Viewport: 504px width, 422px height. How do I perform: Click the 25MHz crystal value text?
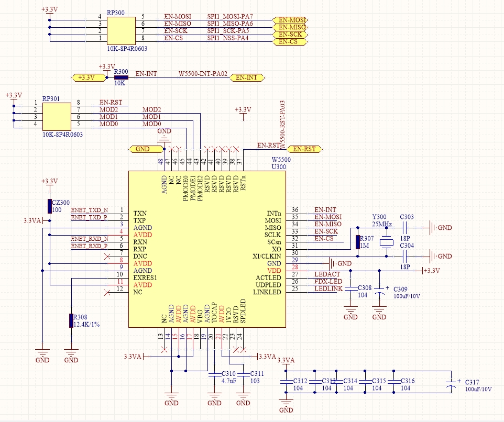(x=382, y=224)
